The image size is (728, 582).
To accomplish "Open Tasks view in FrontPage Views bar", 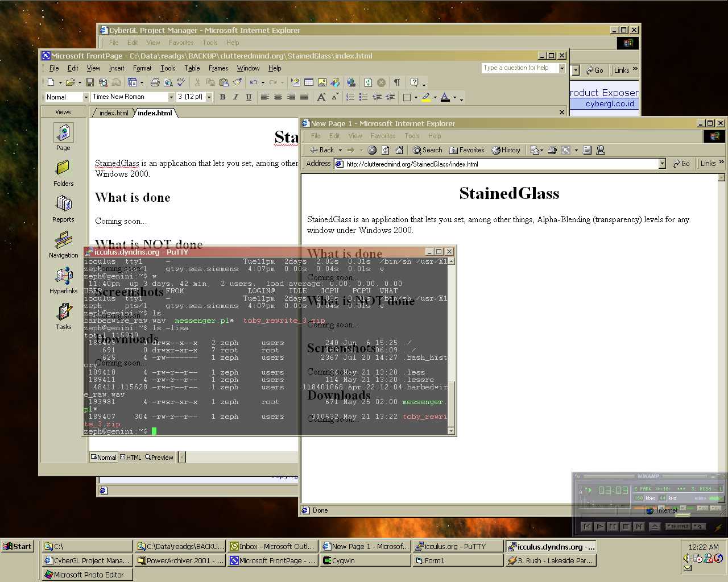I will 63,316.
